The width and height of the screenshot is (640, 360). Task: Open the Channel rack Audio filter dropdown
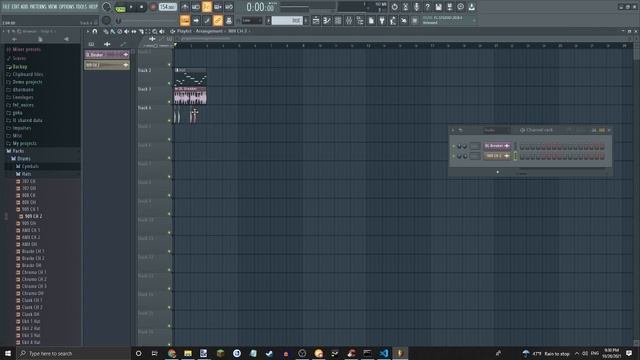[x=496, y=130]
